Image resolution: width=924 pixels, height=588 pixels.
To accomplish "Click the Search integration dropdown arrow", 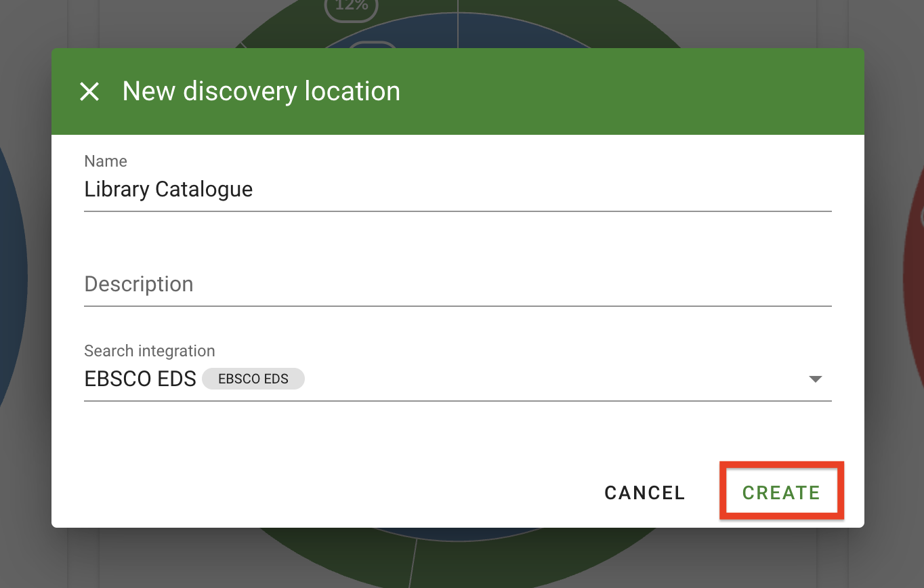I will click(816, 379).
